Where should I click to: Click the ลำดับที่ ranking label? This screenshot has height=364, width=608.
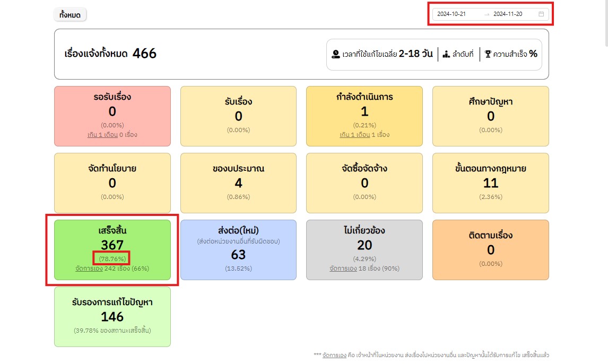pyautogui.click(x=463, y=54)
